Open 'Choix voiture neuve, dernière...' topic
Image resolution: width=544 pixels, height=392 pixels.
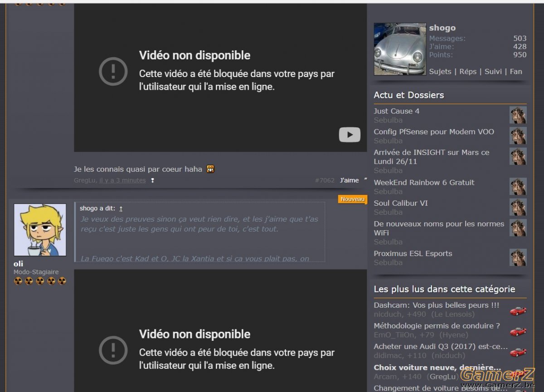pos(437,368)
